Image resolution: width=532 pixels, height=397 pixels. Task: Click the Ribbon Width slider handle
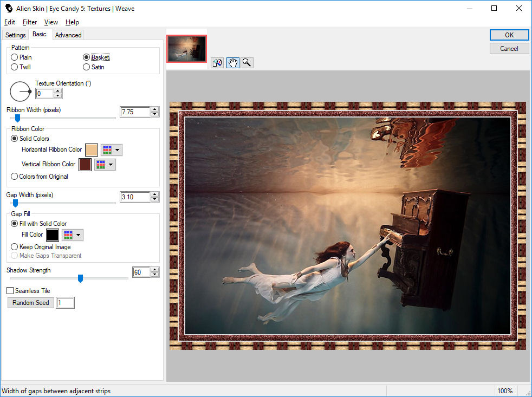(x=18, y=118)
